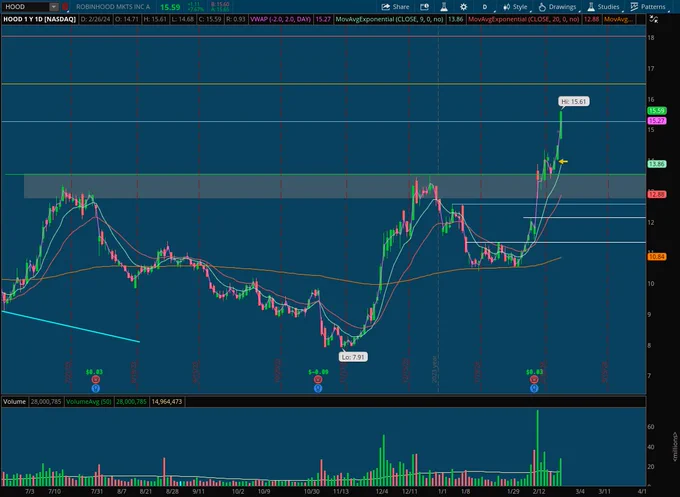Click the truncated orange MovAvg... study label
Viewport: 680px width, 497px height.
coord(618,19)
